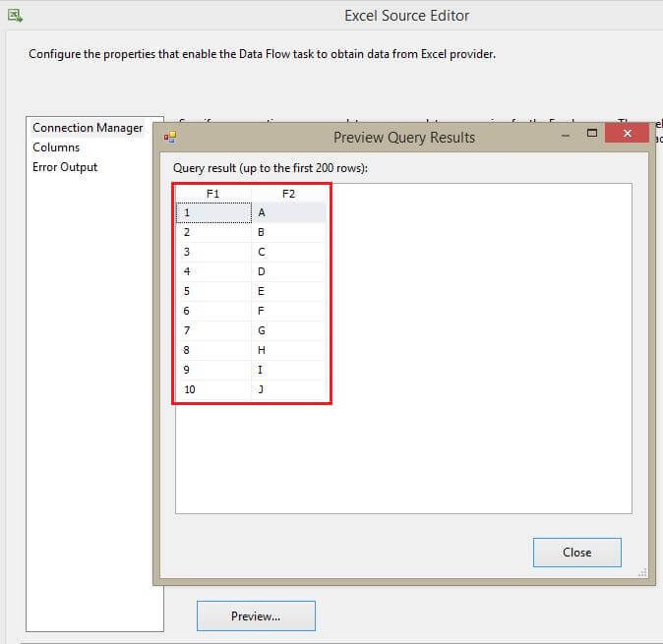Select cell F in F2 column

289,311
